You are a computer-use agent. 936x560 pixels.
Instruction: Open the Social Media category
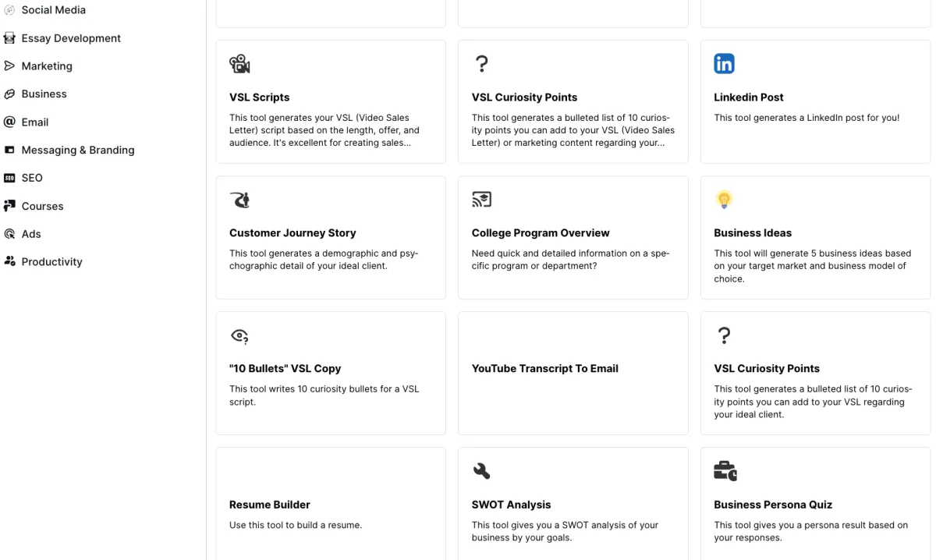(x=53, y=10)
